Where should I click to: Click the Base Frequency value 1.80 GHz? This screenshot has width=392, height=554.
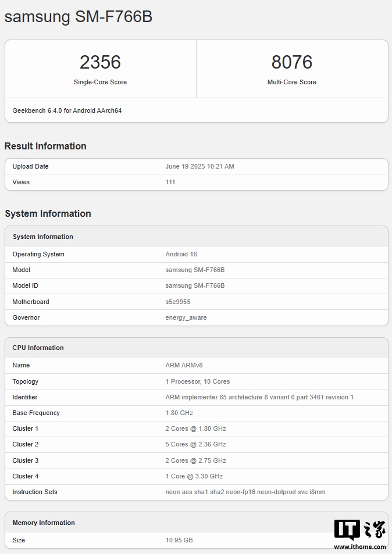[x=179, y=413]
